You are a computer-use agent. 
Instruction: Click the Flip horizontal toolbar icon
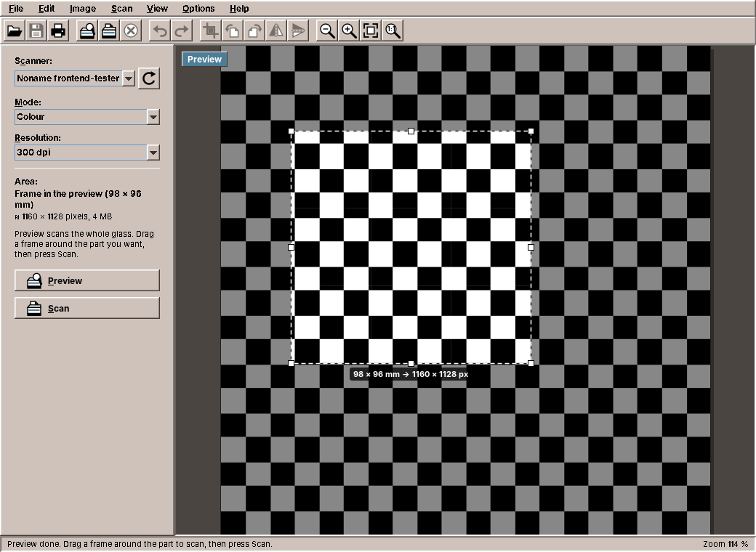tap(276, 31)
